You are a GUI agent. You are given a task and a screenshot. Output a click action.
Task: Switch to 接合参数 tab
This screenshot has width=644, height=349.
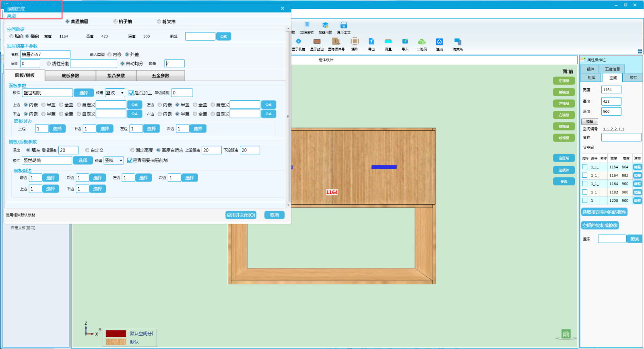[116, 76]
